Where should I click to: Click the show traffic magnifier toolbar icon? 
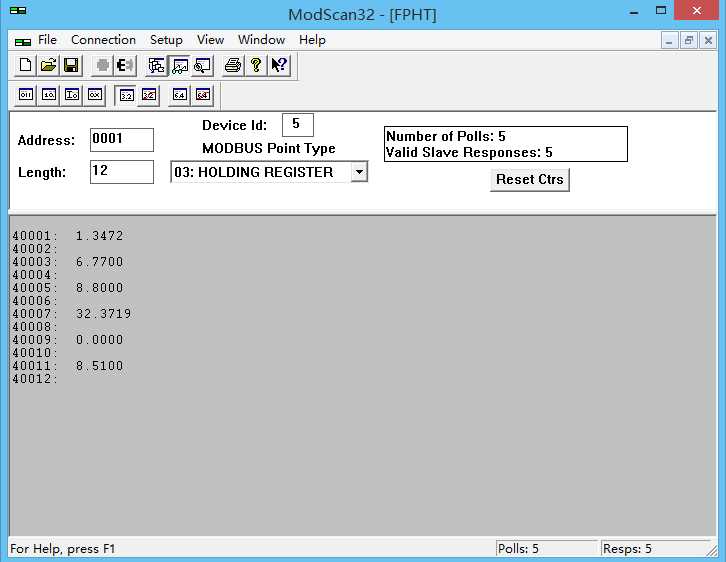tap(202, 65)
